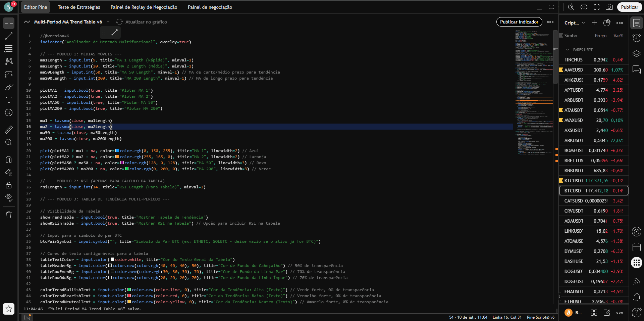
Task: Open chart settings hexagon icon
Action: 584,7
